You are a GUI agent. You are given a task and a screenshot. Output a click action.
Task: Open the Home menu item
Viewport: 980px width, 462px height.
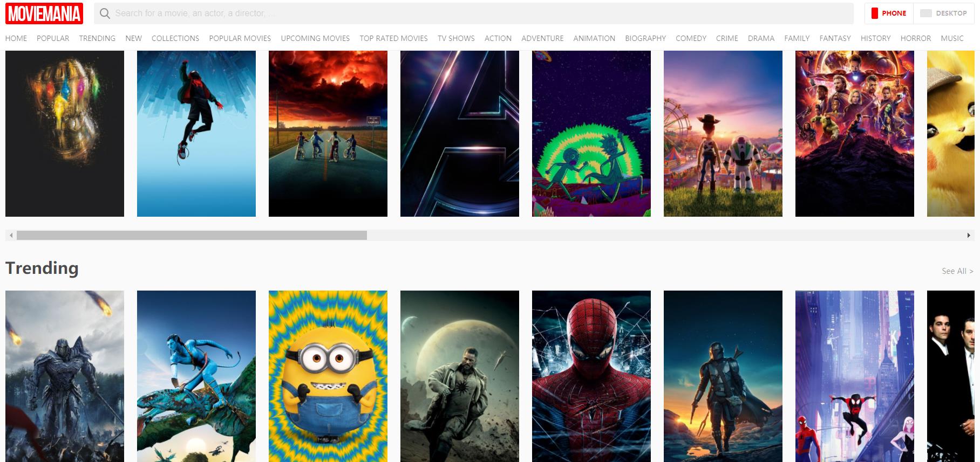(16, 38)
